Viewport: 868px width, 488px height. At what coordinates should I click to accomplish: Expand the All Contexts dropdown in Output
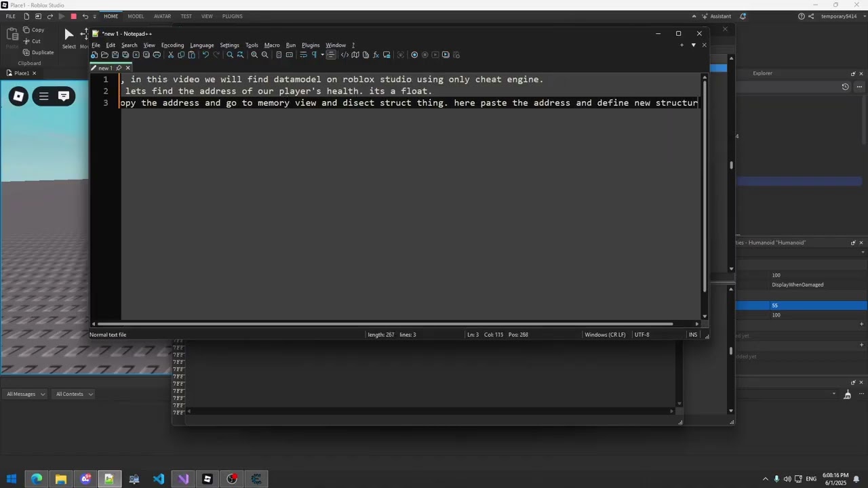pos(74,394)
